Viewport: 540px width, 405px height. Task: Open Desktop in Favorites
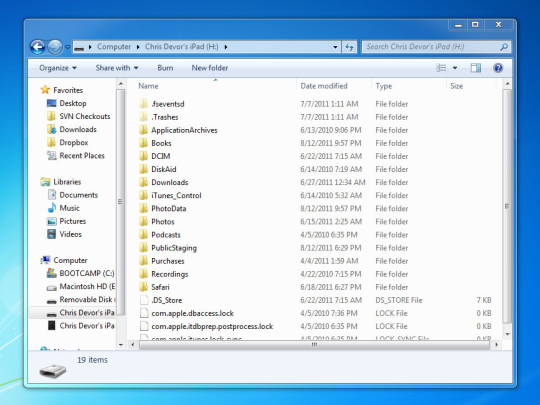pyautogui.click(x=73, y=103)
